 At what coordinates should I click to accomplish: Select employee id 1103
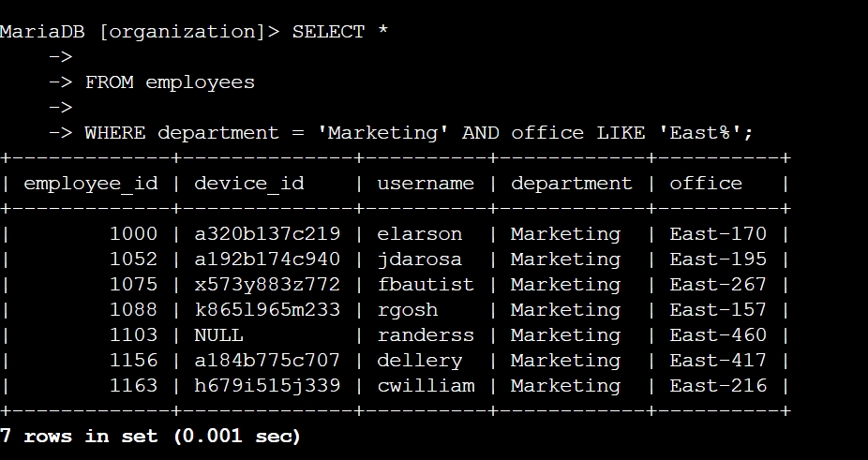[x=133, y=335]
